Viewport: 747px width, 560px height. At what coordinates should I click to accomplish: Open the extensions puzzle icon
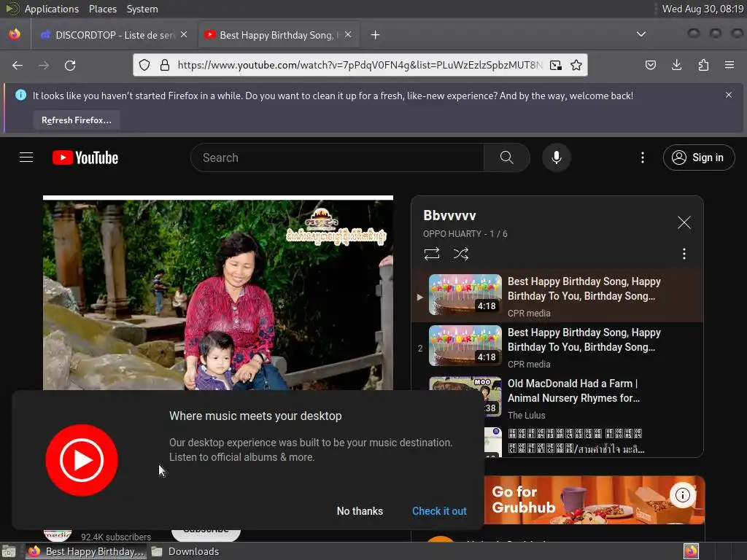pyautogui.click(x=703, y=65)
